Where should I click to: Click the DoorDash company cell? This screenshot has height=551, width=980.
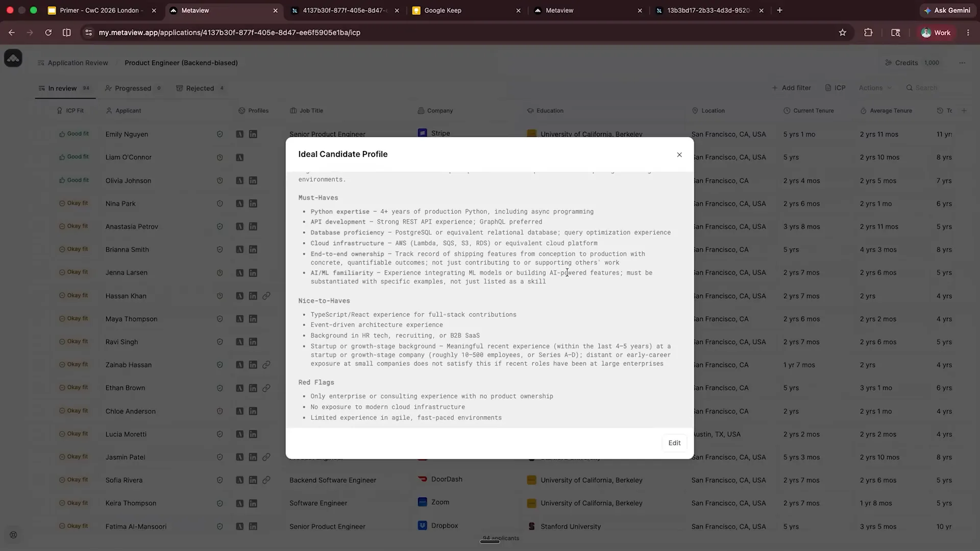pyautogui.click(x=440, y=479)
